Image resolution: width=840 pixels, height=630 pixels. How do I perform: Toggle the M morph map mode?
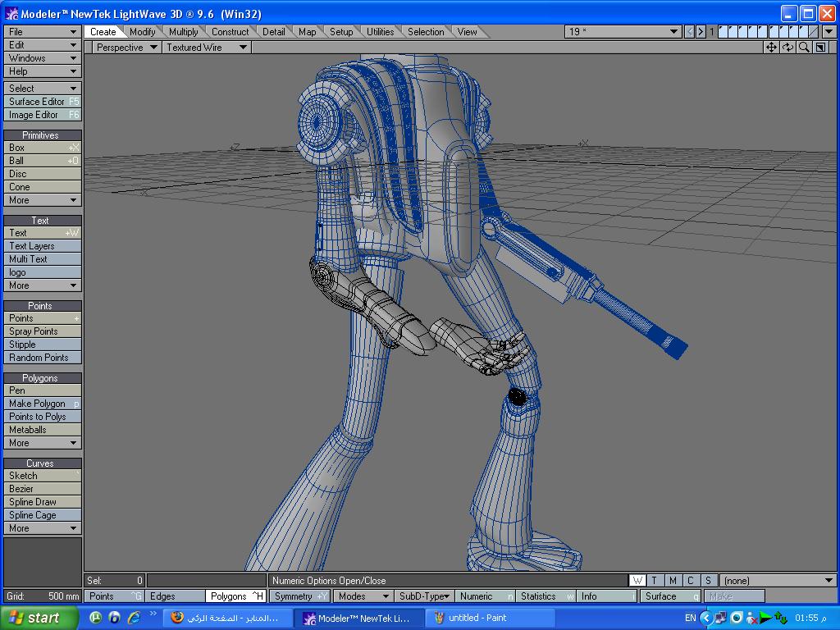(x=673, y=580)
